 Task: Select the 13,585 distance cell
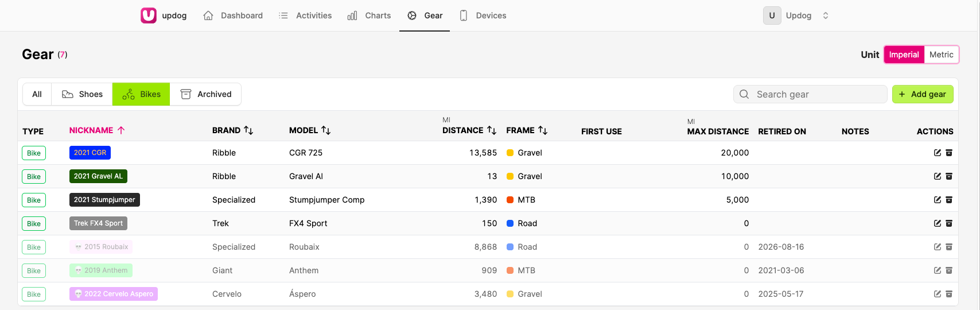(483, 153)
